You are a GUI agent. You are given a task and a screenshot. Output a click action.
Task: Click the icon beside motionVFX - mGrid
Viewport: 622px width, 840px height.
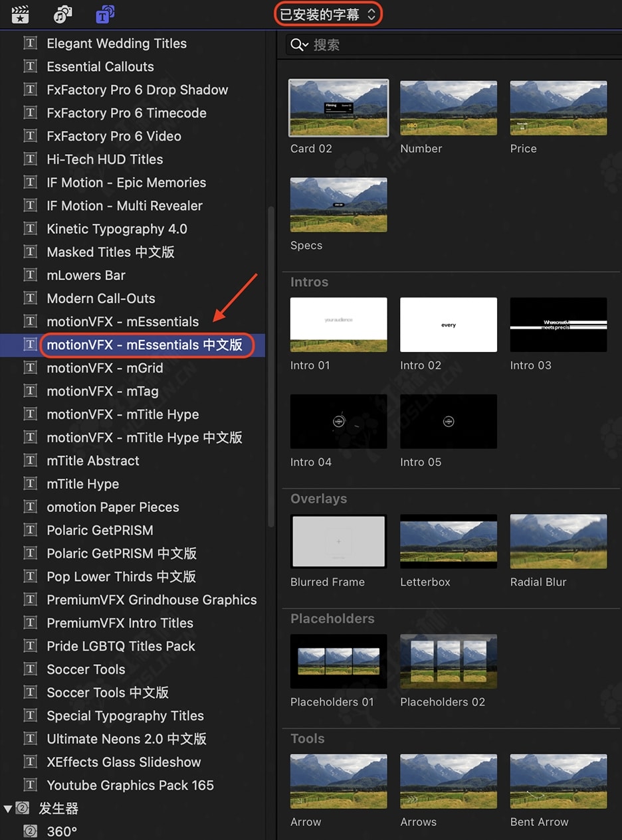30,368
